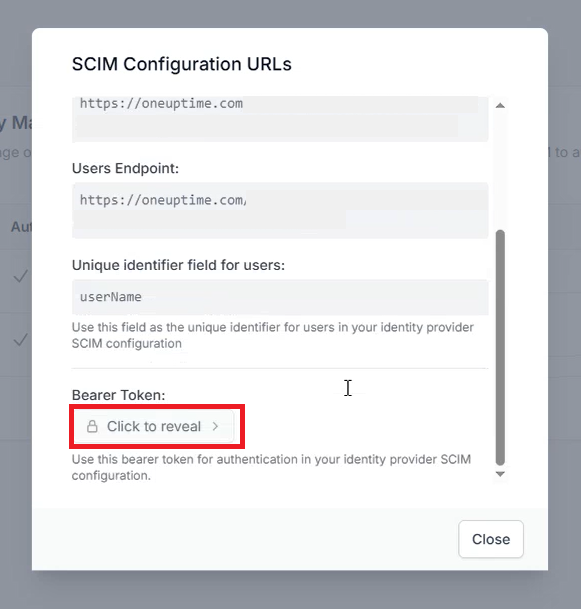Select the Users Endpoint URL field
Viewport: 581px width, 609px height.
[280, 210]
